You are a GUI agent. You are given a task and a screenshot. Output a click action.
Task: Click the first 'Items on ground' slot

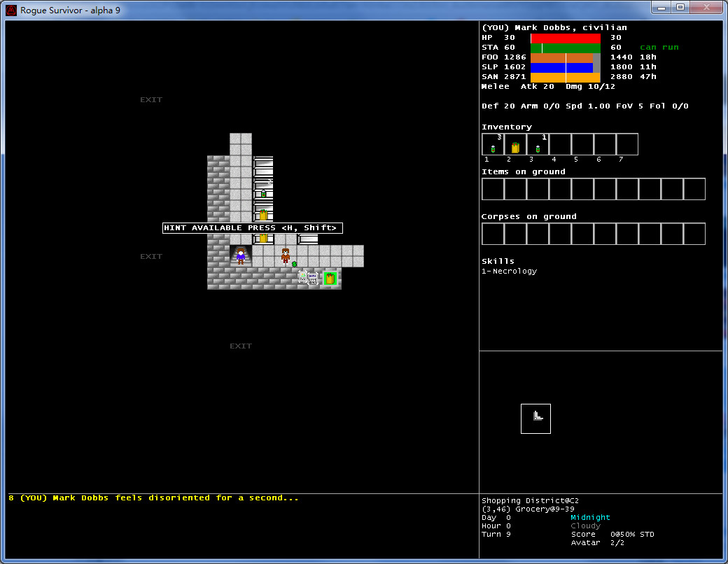[493, 190]
